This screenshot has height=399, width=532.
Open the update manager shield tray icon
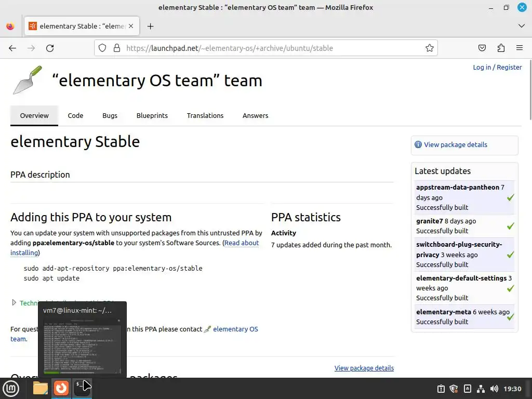point(454,389)
